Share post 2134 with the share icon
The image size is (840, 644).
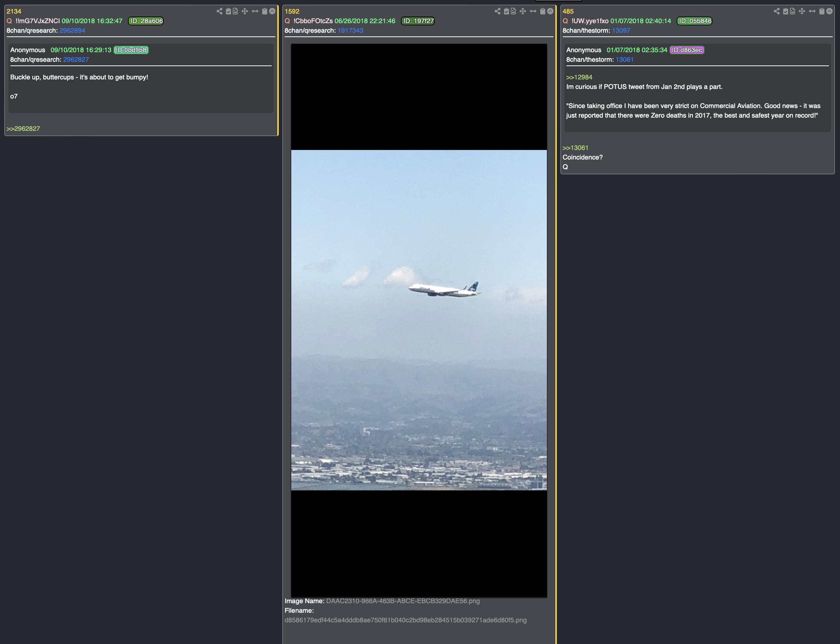220,11
